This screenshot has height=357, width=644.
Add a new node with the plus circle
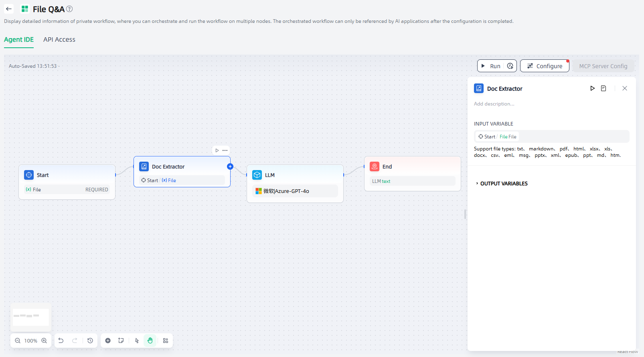click(x=108, y=341)
